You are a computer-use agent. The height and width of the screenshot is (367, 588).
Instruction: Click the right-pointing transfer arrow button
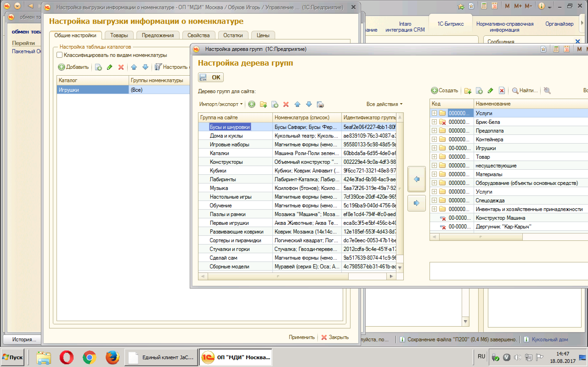(416, 203)
